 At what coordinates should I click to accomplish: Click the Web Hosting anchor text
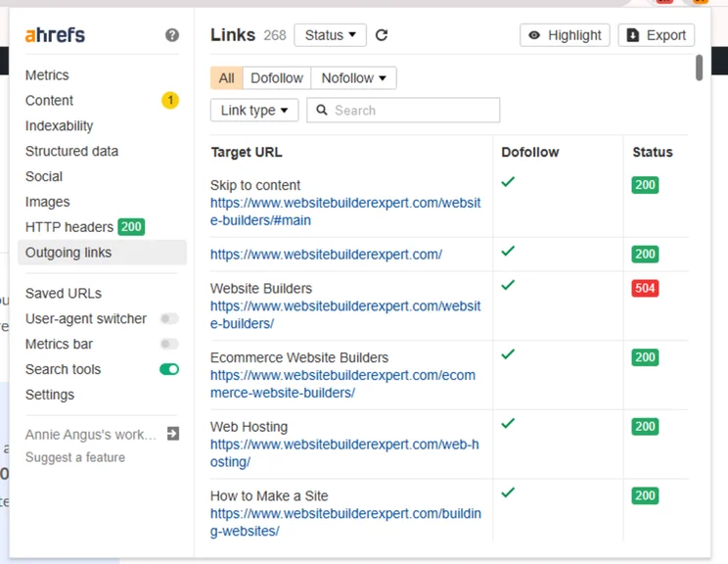point(249,427)
